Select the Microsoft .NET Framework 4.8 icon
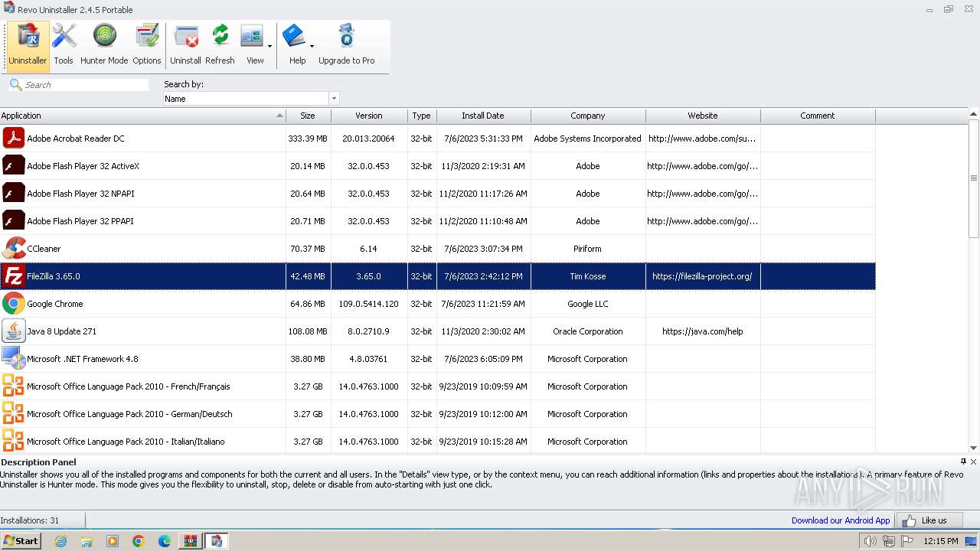 point(13,359)
